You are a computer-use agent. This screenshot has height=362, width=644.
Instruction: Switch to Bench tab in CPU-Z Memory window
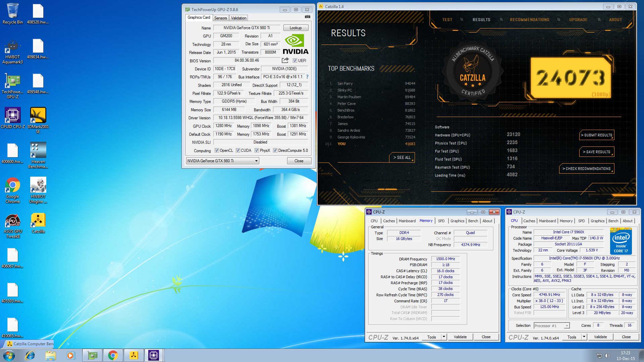click(x=473, y=221)
